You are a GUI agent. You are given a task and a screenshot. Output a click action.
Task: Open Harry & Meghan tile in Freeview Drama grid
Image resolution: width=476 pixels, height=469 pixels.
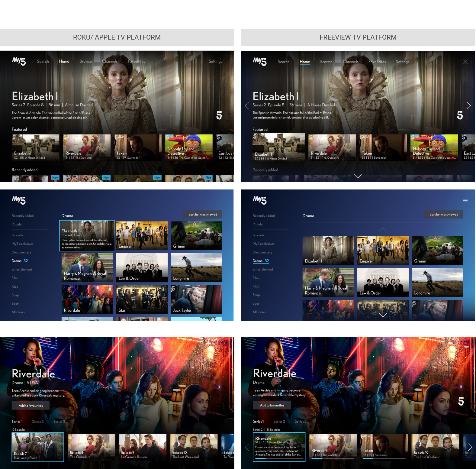click(x=328, y=282)
